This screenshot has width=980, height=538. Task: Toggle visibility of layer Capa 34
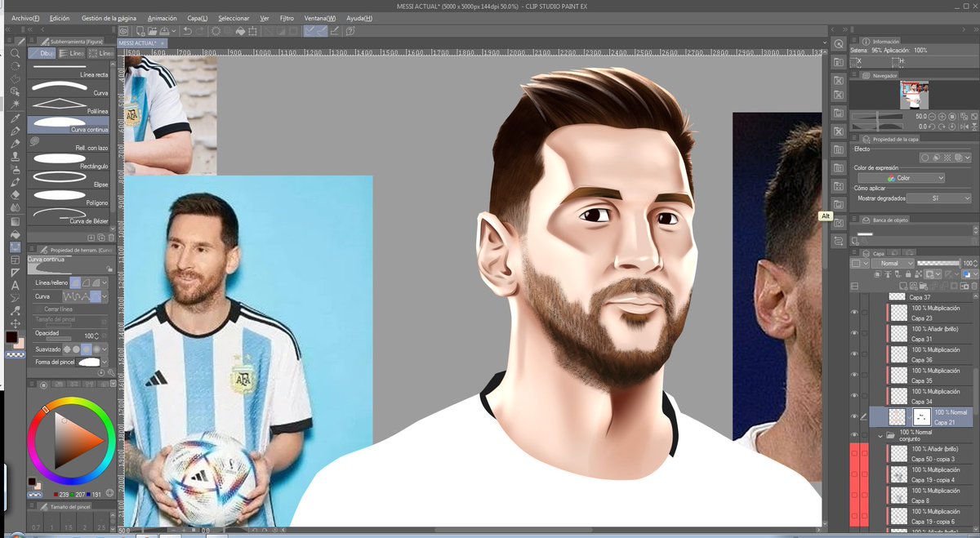[854, 396]
